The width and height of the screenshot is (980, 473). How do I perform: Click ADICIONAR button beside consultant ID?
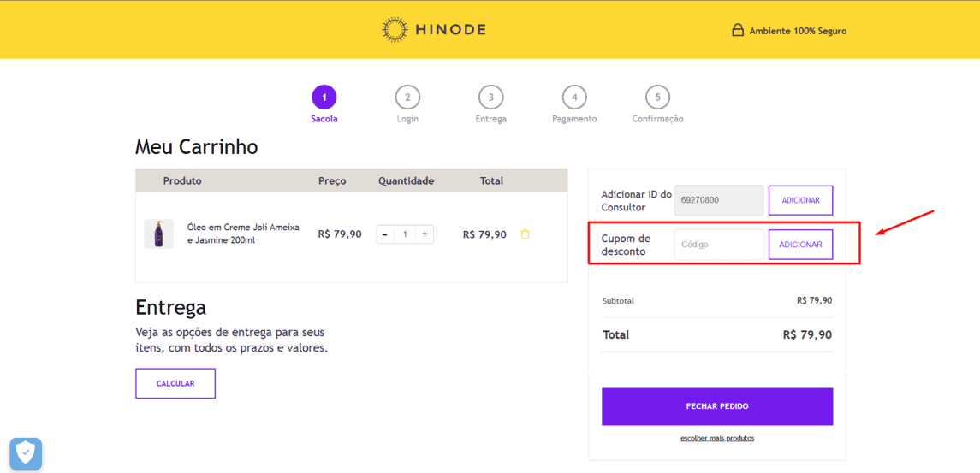coord(800,200)
